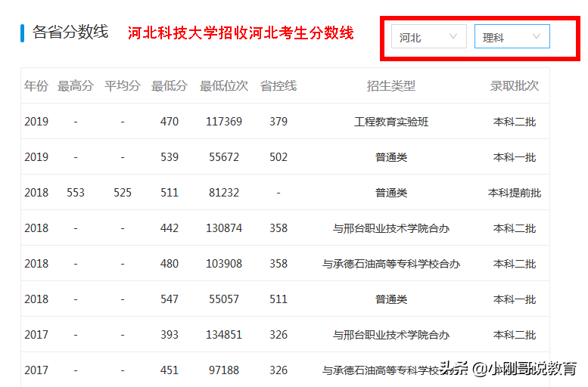
Task: Click the lowest score value 470
Action: [x=169, y=122]
